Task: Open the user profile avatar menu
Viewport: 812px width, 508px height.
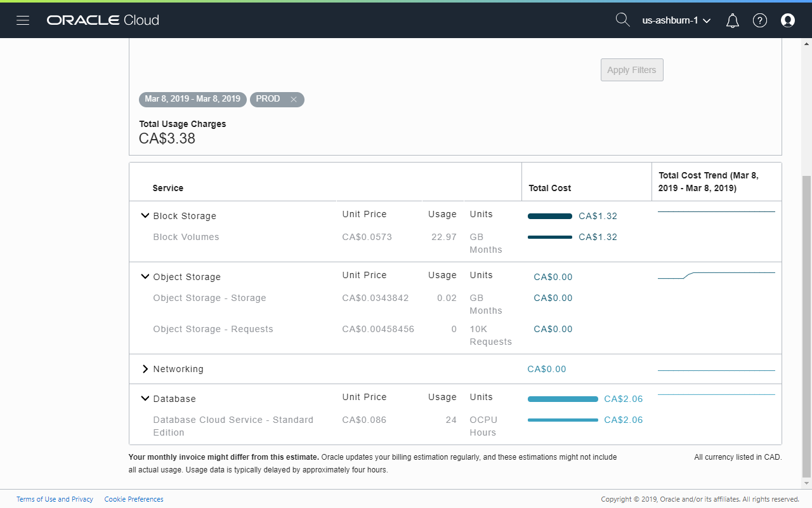Action: [x=788, y=21]
